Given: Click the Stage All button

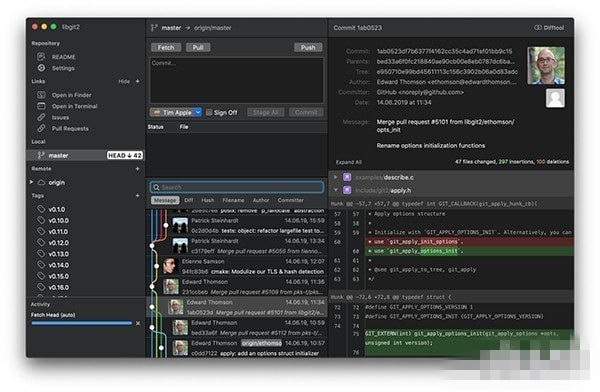Looking at the screenshot, I should coord(266,112).
